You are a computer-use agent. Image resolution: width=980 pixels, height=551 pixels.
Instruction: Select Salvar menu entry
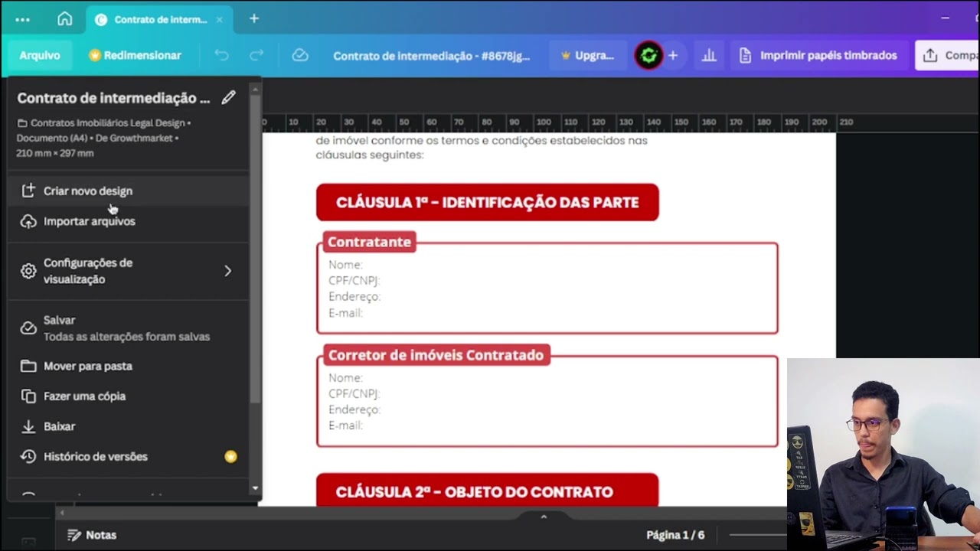coord(128,328)
